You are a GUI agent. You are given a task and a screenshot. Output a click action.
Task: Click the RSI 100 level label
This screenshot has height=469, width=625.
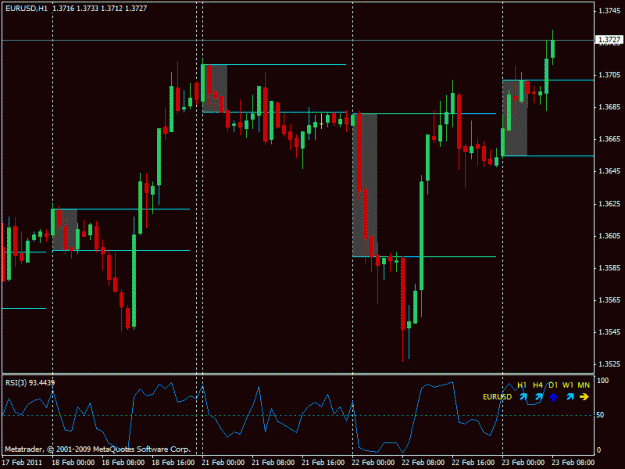coord(603,381)
